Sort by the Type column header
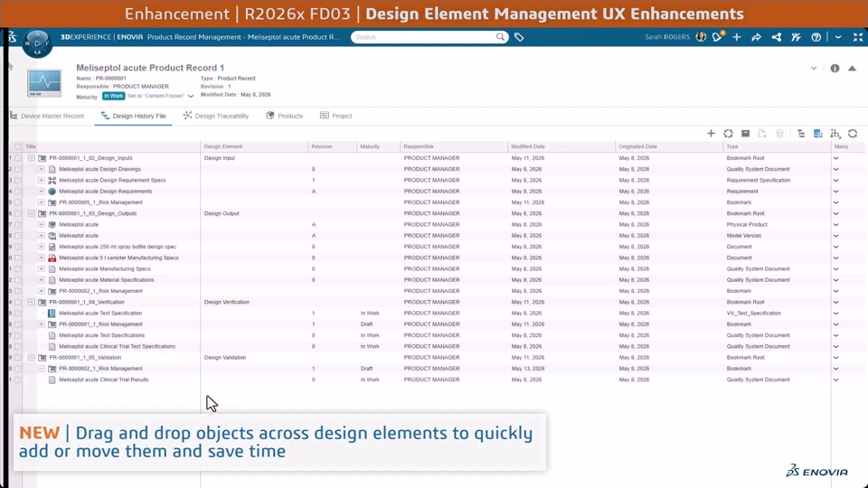The width and height of the screenshot is (868, 488). point(732,146)
